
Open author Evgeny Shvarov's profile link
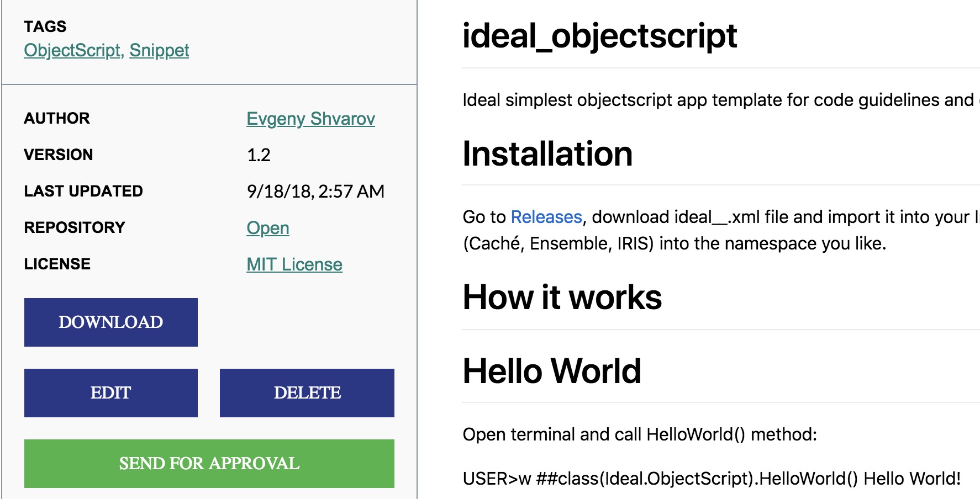click(x=310, y=119)
